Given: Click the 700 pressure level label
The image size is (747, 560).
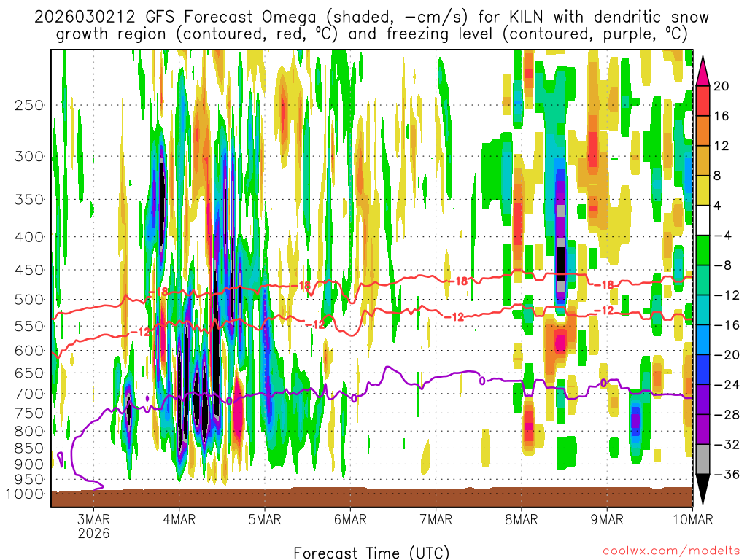Looking at the screenshot, I should (29, 394).
